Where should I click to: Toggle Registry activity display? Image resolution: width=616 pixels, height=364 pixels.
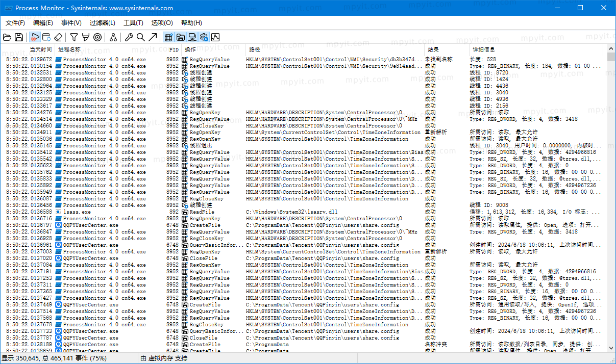(x=168, y=37)
